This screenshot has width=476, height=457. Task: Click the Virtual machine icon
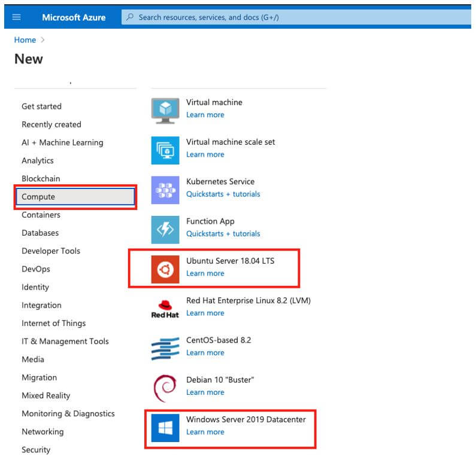point(165,111)
